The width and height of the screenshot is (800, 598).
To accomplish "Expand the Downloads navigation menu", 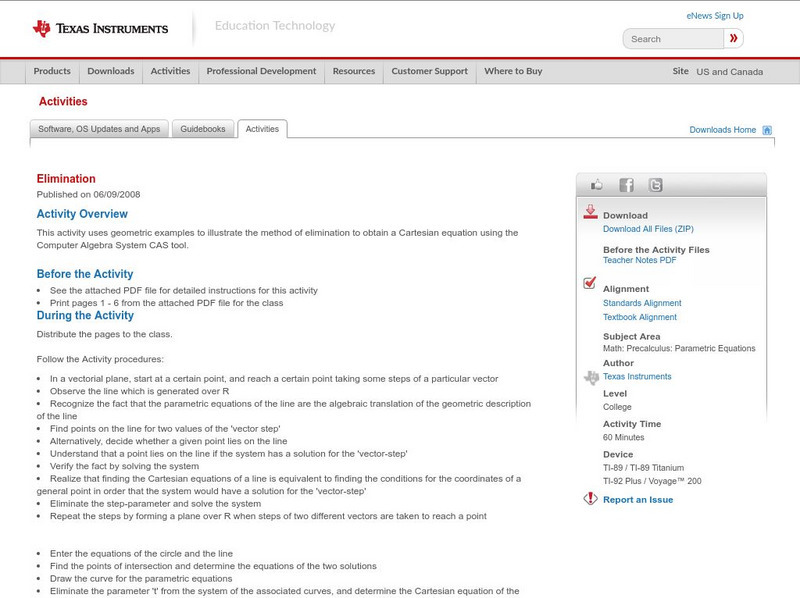I will tap(110, 72).
